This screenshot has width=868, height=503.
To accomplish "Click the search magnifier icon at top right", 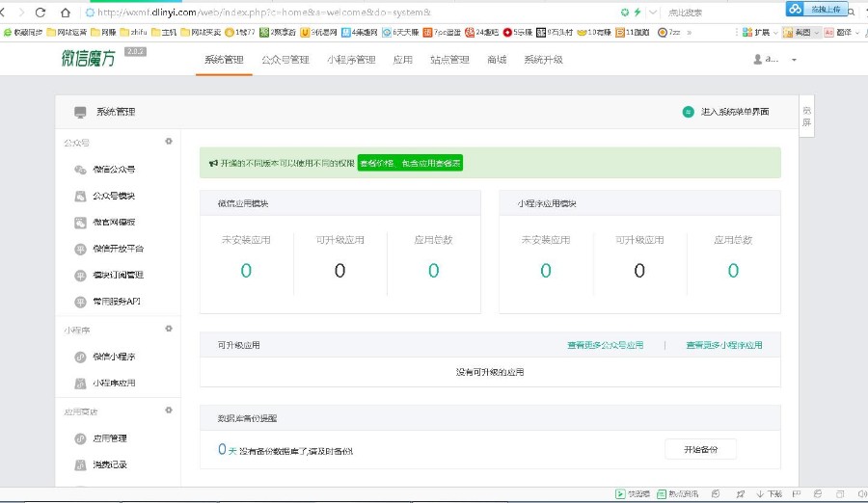I will click(x=852, y=12).
